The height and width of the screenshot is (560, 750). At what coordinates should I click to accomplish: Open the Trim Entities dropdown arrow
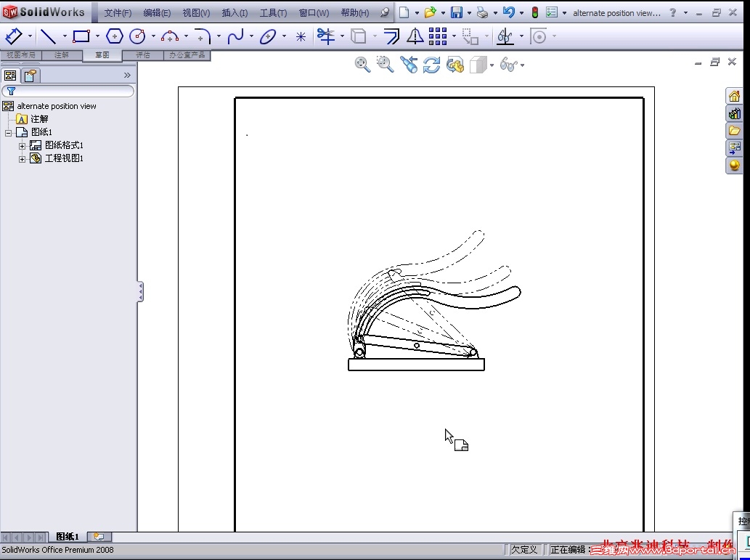coord(342,36)
